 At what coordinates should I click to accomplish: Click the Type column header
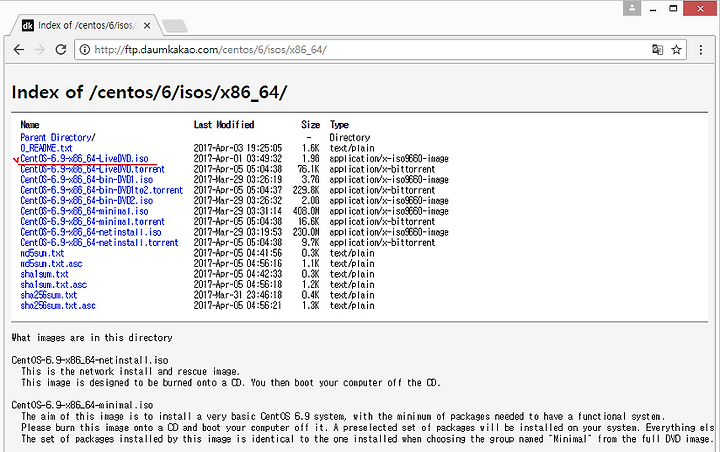click(339, 124)
